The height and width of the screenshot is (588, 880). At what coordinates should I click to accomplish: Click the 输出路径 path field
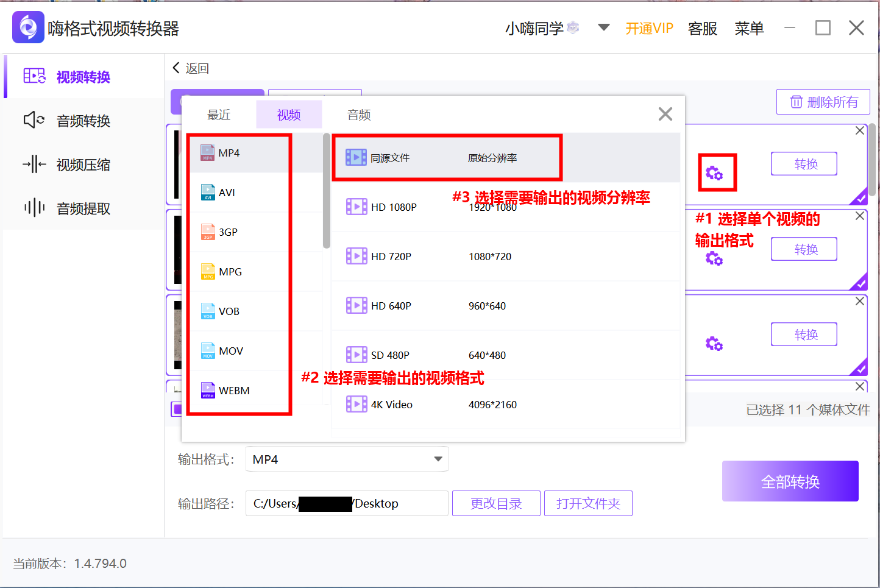click(x=347, y=503)
